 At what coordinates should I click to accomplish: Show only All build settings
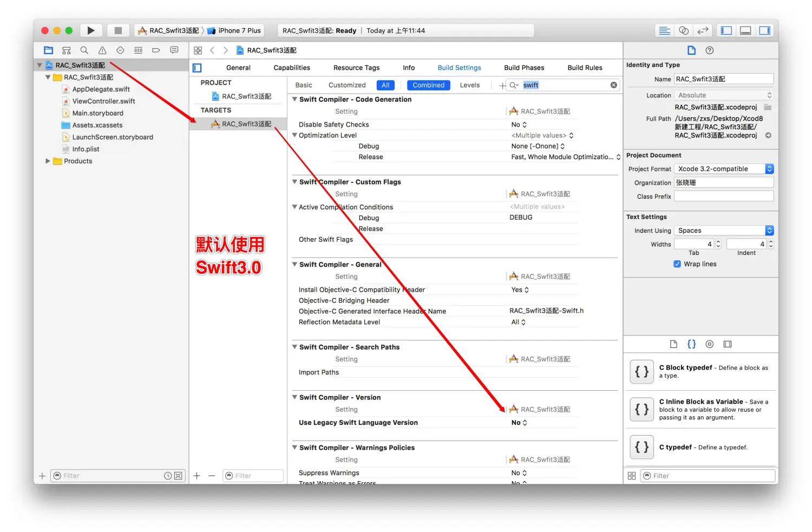click(385, 85)
